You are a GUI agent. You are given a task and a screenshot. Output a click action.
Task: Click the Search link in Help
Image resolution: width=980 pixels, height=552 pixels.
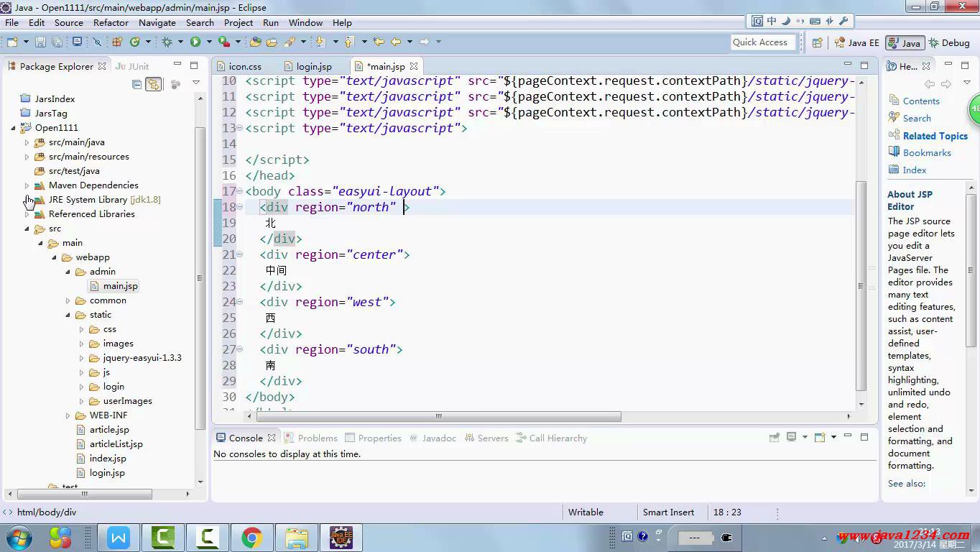coord(917,118)
